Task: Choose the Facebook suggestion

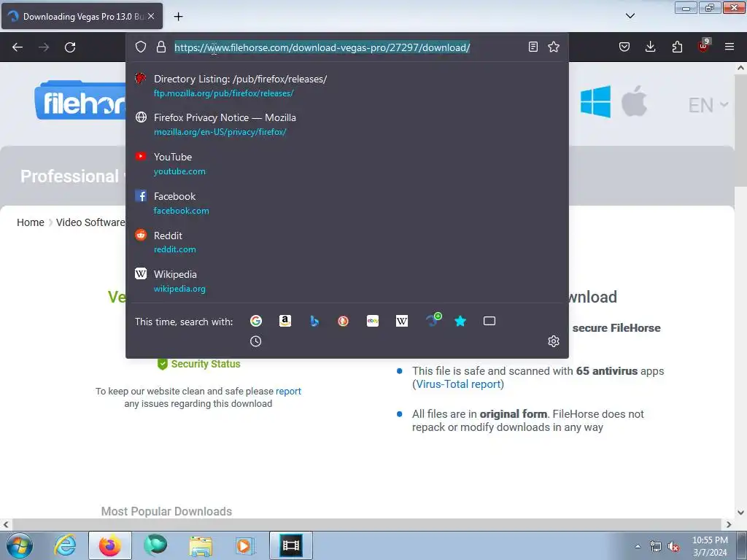Action: [x=347, y=203]
